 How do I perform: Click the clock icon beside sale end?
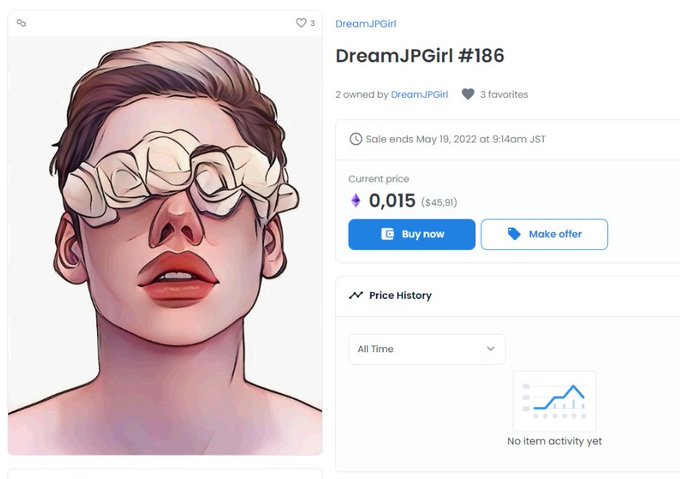point(356,139)
